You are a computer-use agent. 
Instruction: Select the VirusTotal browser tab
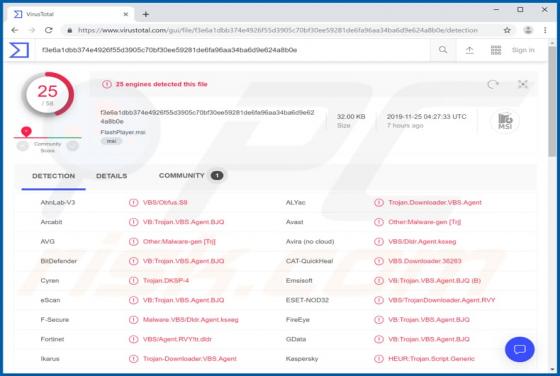pos(70,14)
